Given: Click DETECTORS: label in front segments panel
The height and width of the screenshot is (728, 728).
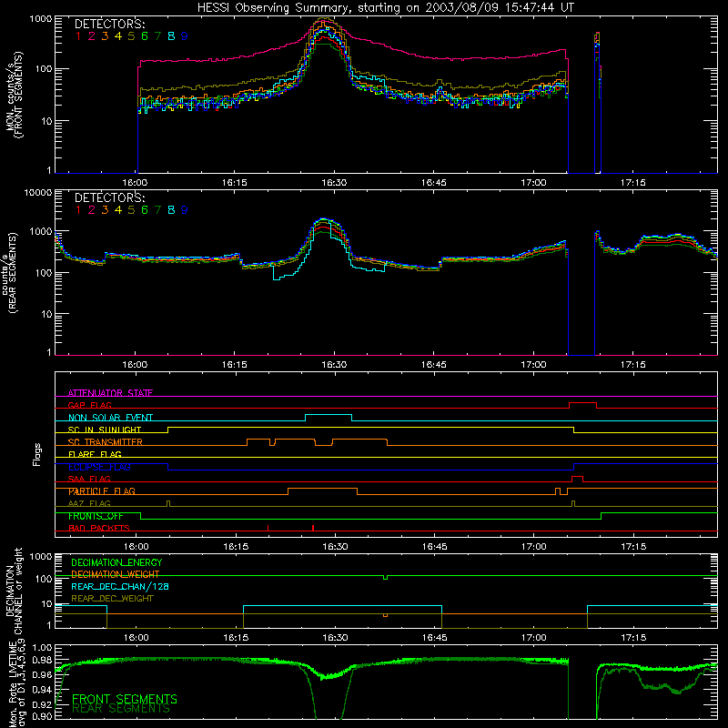Looking at the screenshot, I should (109, 25).
